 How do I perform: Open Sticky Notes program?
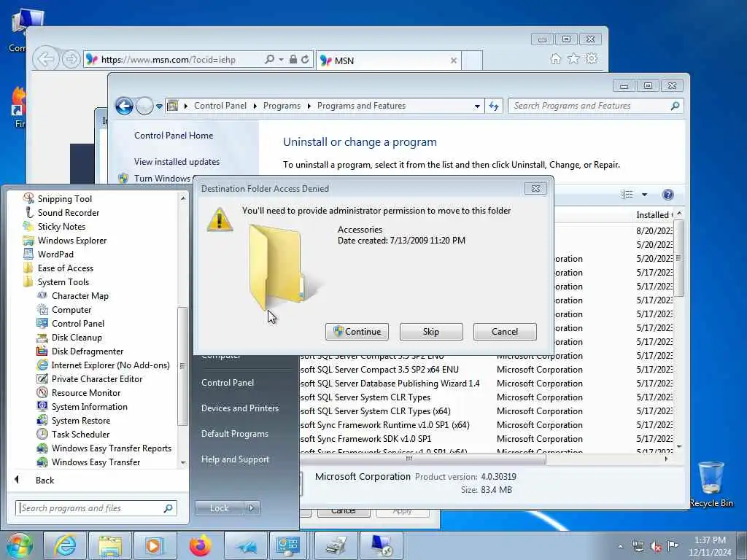point(61,226)
